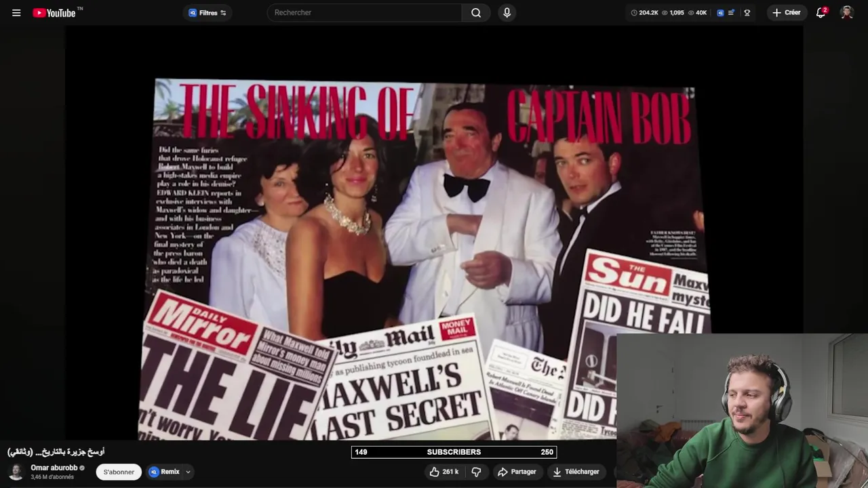
Task: Start voice search with microphone icon
Action: click(x=507, y=13)
